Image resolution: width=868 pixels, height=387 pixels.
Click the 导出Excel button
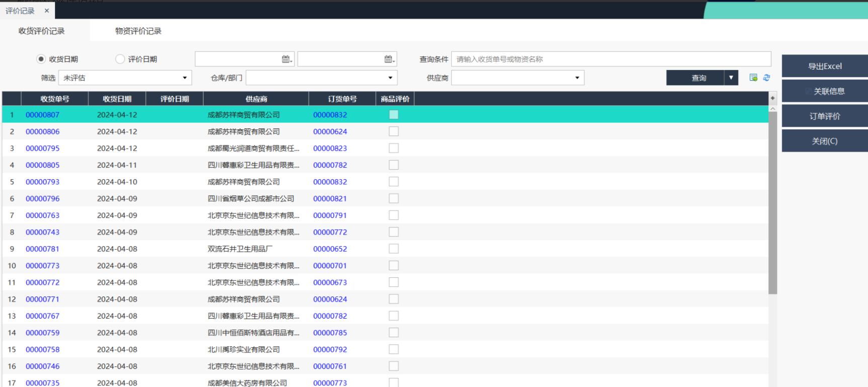tap(824, 66)
